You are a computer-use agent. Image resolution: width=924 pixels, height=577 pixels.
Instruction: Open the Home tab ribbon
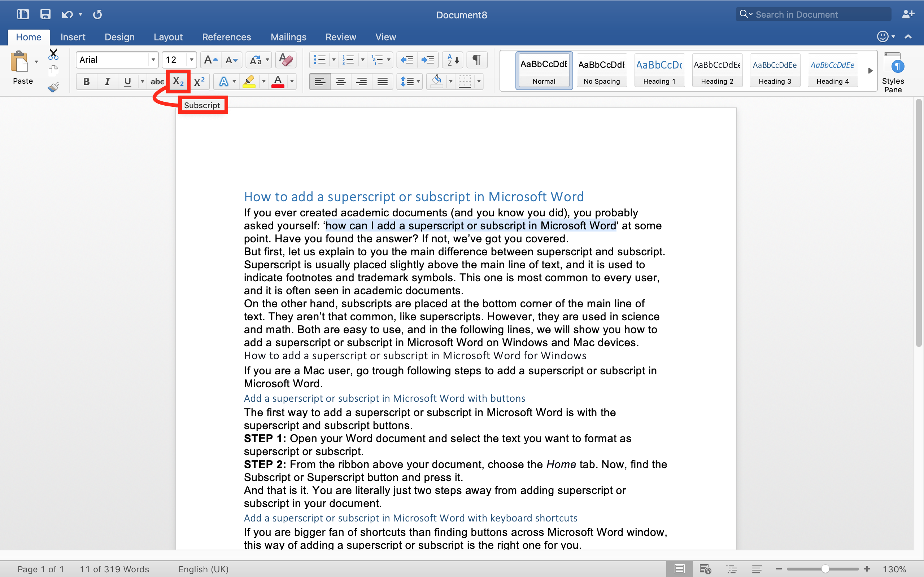(x=29, y=36)
